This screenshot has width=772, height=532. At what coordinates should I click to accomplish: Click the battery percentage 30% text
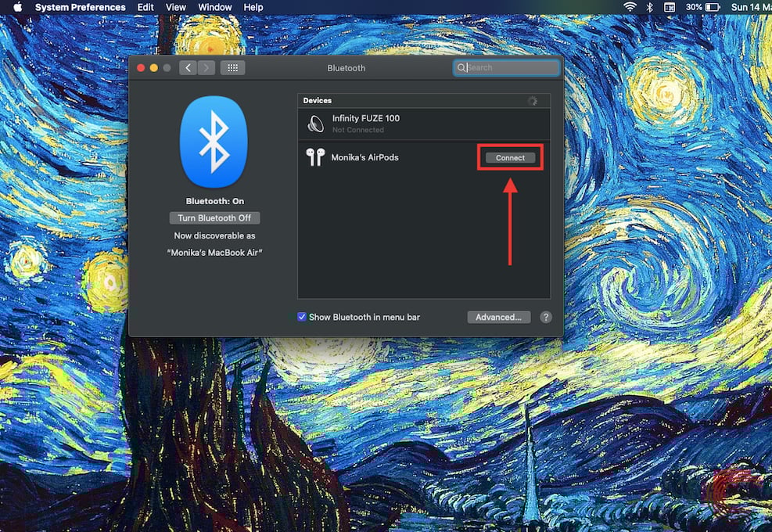(x=694, y=7)
